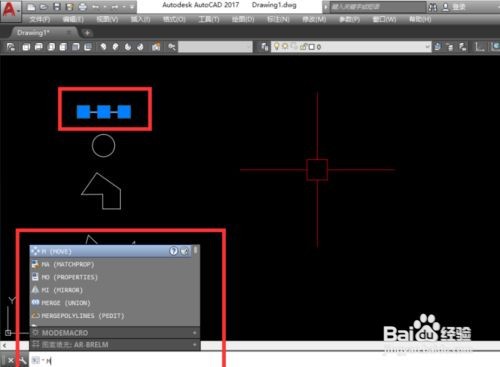Viewport: 500px width, 367px height.
Task: Toggle the layer 0 freeze sun icon
Action: tap(285, 47)
